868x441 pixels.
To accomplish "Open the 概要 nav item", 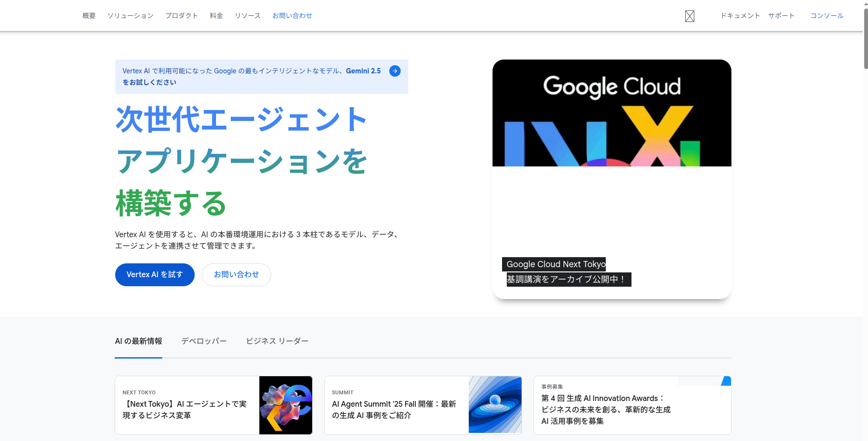I will click(x=89, y=16).
